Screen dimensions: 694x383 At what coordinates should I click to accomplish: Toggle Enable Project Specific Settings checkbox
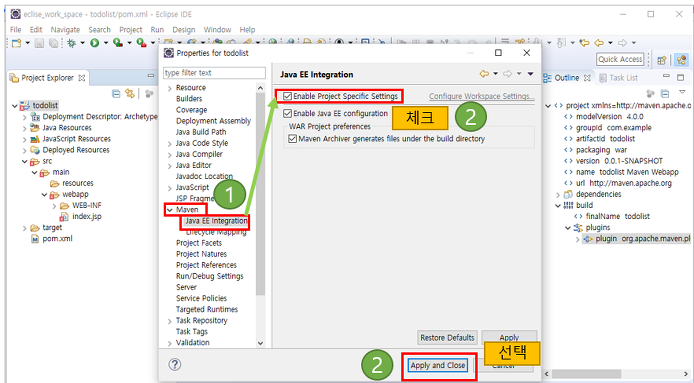(x=288, y=96)
